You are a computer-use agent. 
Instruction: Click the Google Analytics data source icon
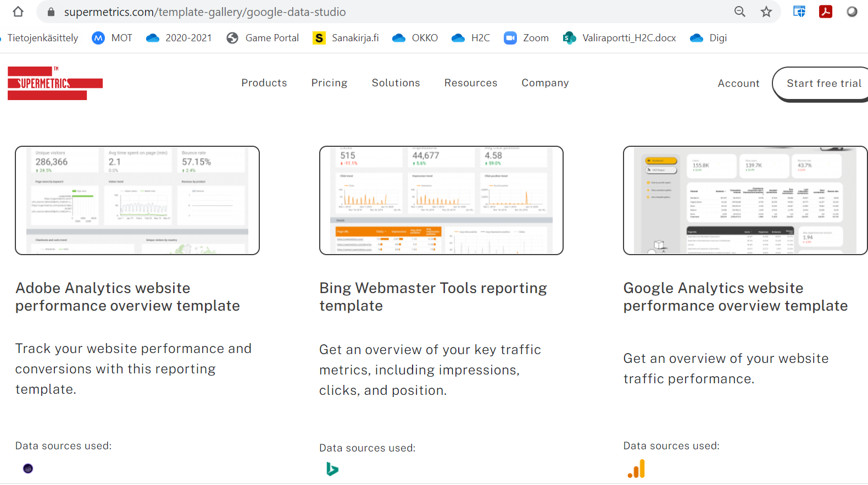637,469
